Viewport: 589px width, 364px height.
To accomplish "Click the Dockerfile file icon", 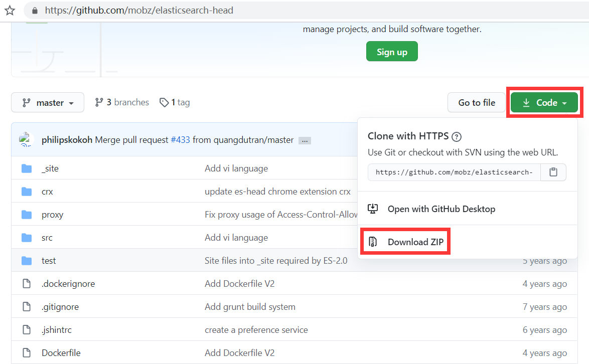I will pos(27,353).
